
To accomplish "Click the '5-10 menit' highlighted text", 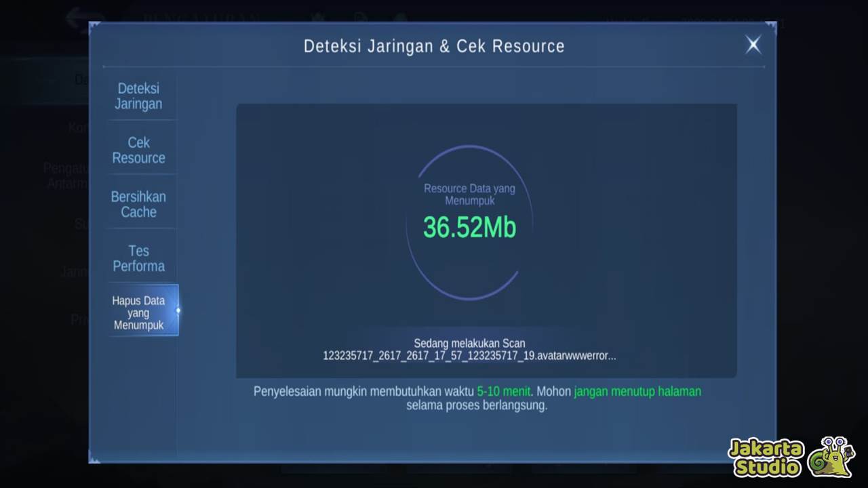I will point(504,392).
